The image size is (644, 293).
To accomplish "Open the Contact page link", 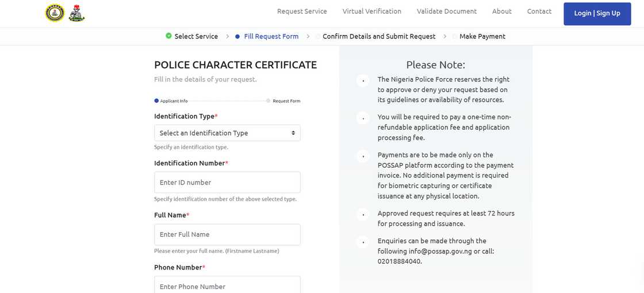I will coord(539,11).
